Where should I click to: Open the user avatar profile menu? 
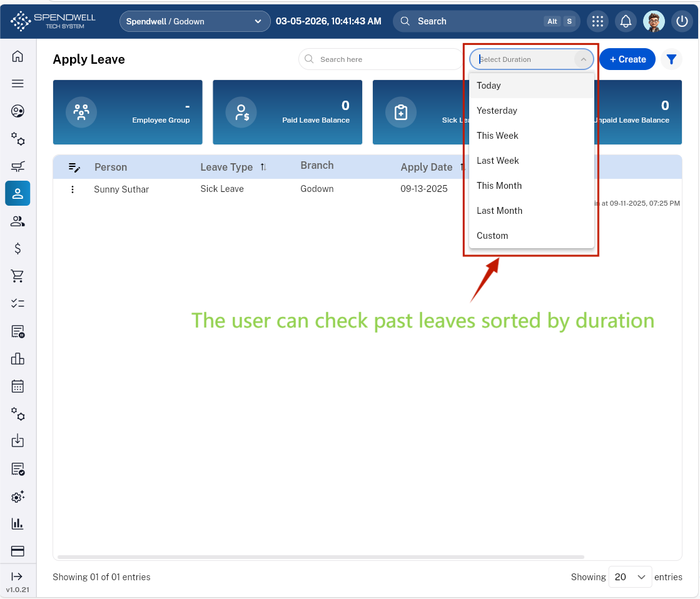point(654,21)
